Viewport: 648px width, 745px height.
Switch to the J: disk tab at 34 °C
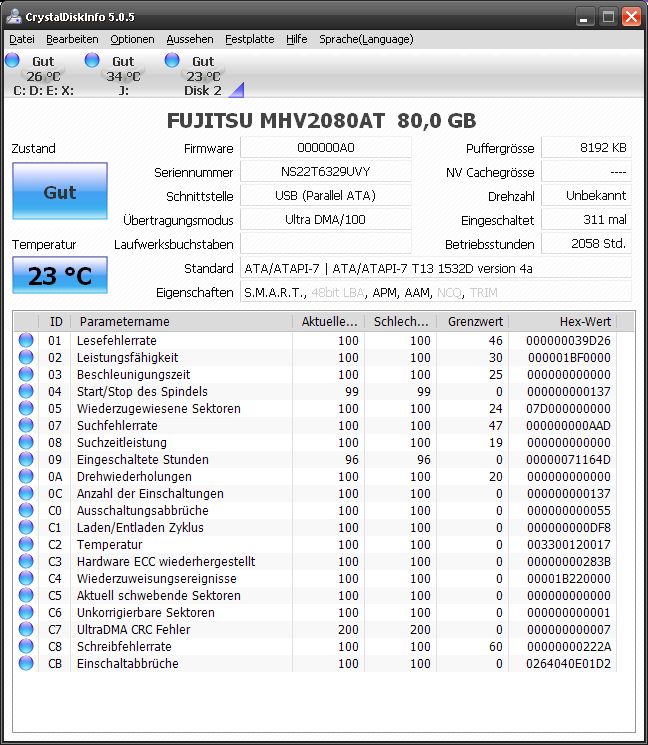pos(123,76)
